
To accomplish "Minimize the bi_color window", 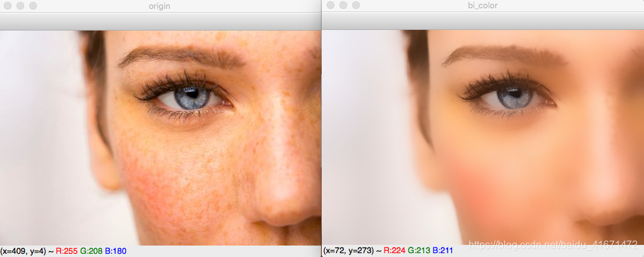I will 343,5.
